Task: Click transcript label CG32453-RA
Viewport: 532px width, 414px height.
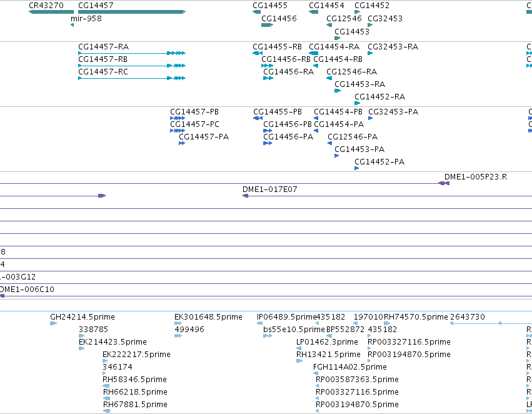Action: (x=393, y=47)
